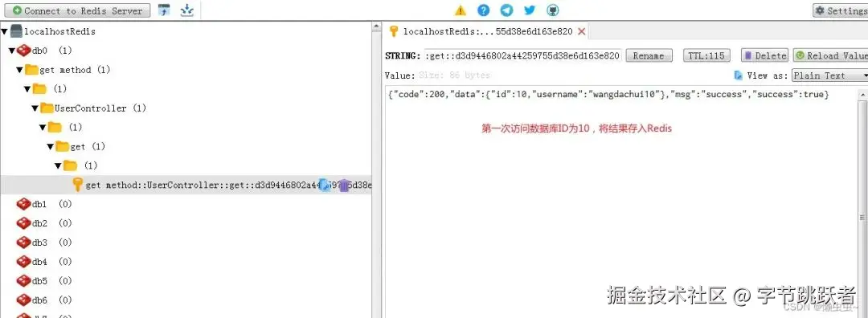Viewport: 868px width, 318px height.
Task: Click Connect to Redis Server button
Action: click(x=77, y=10)
